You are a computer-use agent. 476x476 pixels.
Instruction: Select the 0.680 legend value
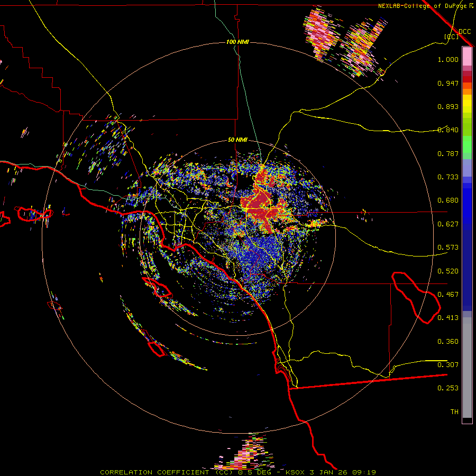448,200
